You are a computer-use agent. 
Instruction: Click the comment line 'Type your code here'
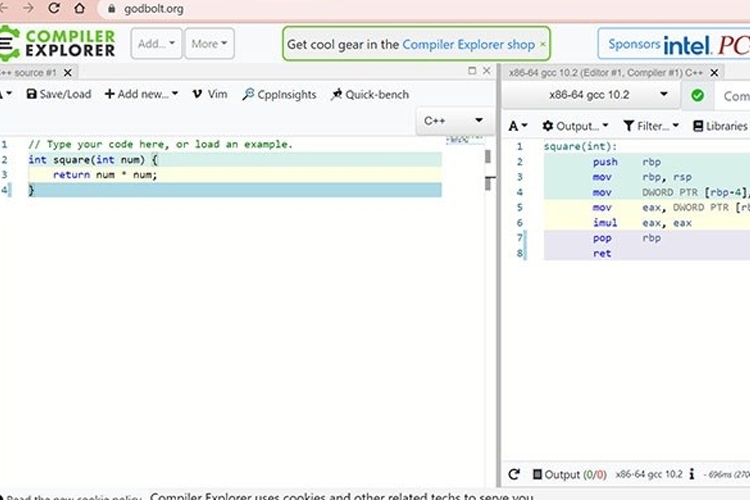click(x=160, y=144)
